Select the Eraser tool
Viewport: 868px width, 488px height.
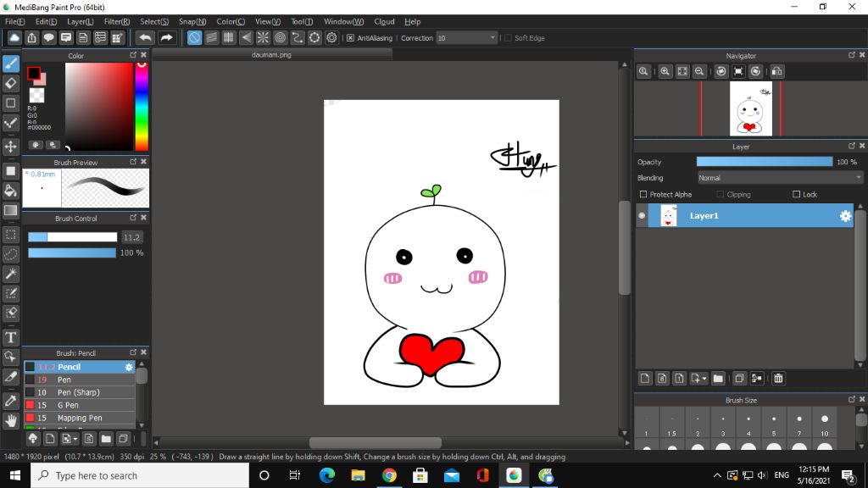click(x=11, y=84)
